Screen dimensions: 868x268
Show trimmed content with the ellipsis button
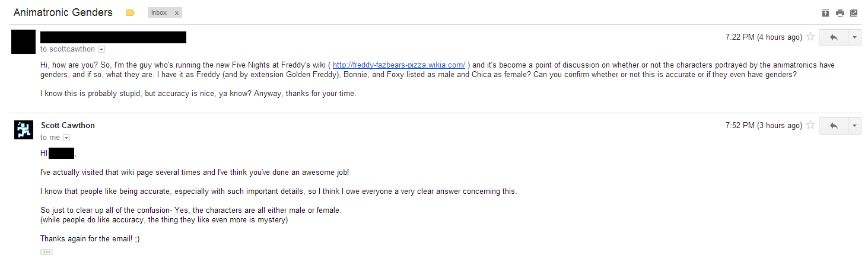coord(47,252)
